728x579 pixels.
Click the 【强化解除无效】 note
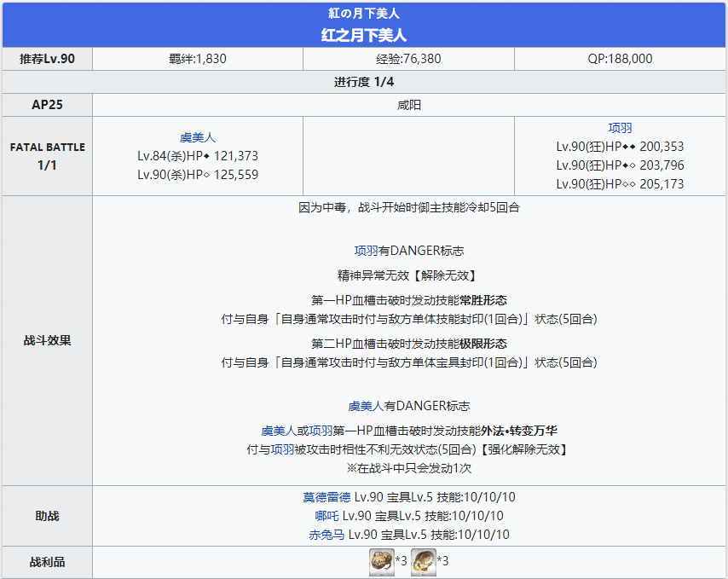point(524,449)
